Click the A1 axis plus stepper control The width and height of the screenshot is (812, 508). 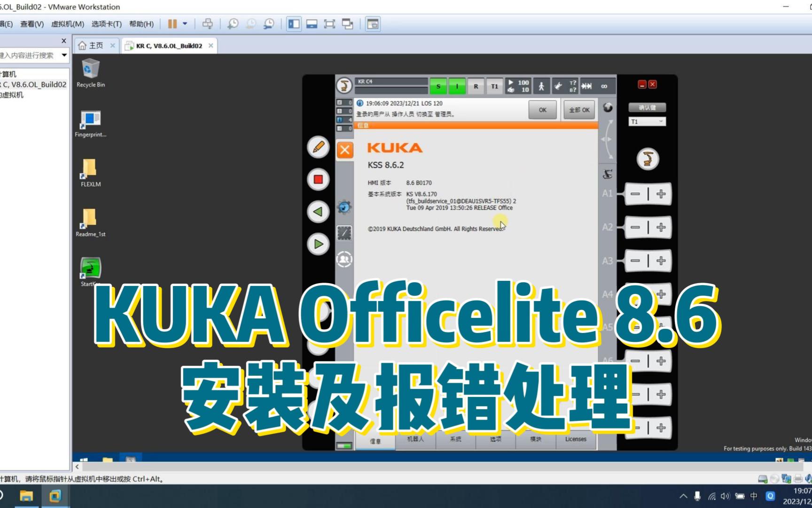click(x=661, y=194)
